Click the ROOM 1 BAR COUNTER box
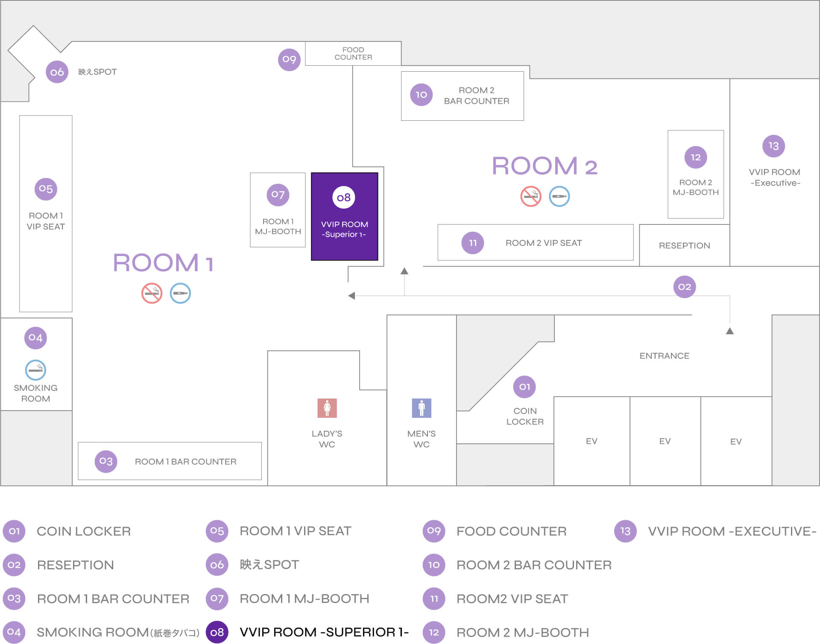This screenshot has width=820, height=644. click(170, 461)
